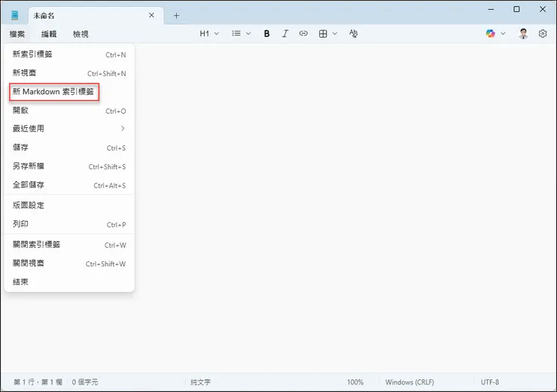Minimize the Notepad window

pos(491,9)
